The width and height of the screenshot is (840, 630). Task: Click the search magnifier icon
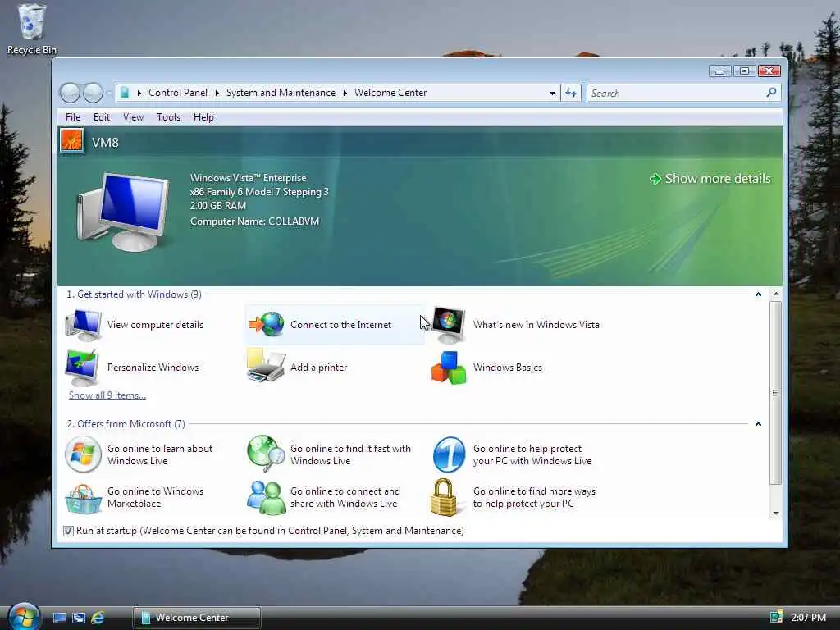coord(771,93)
